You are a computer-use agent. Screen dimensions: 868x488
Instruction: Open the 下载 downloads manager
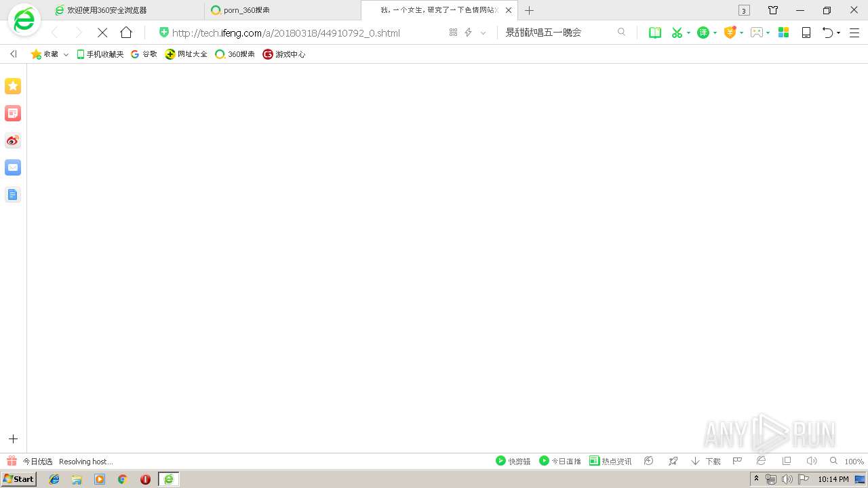(706, 461)
